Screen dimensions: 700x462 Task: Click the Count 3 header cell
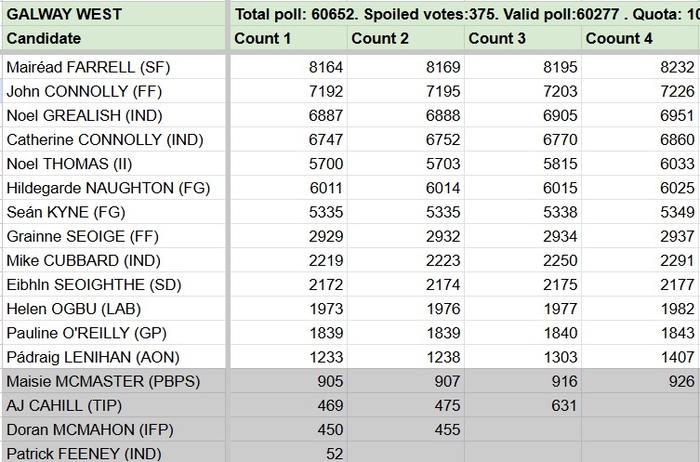tap(522, 39)
